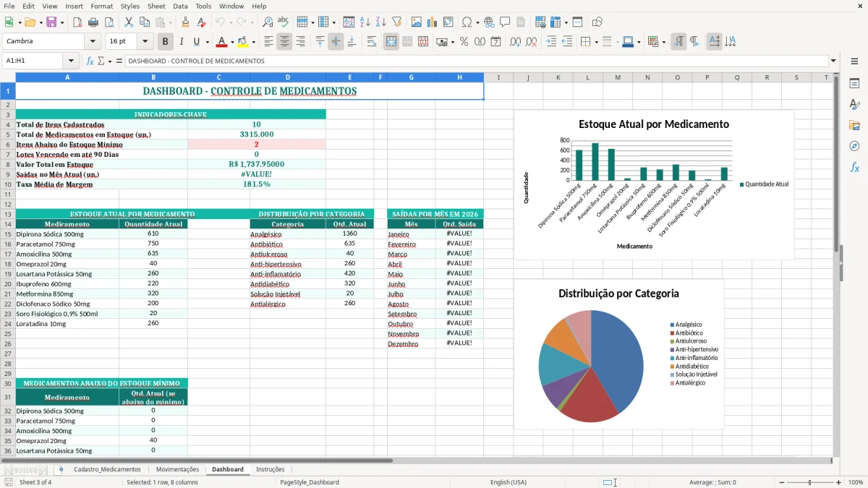Adjust the zoom slider handle
Screen dimensions: 868x488
[809, 482]
